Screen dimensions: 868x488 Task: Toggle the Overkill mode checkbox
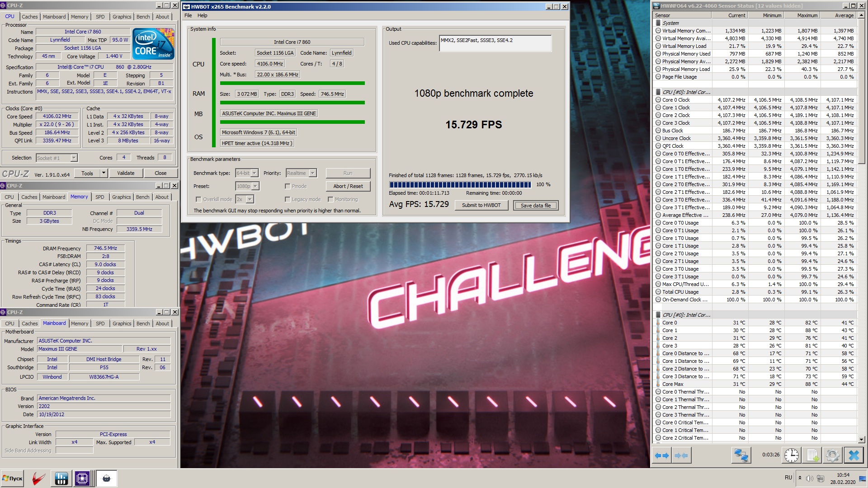tap(198, 199)
